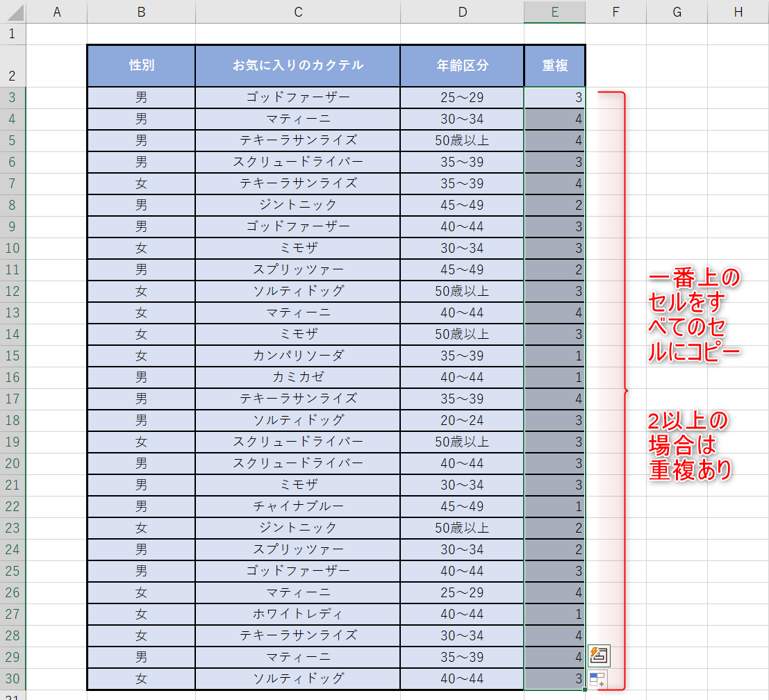Select the ミモザ cell in row 10
769x700 pixels.
[297, 248]
